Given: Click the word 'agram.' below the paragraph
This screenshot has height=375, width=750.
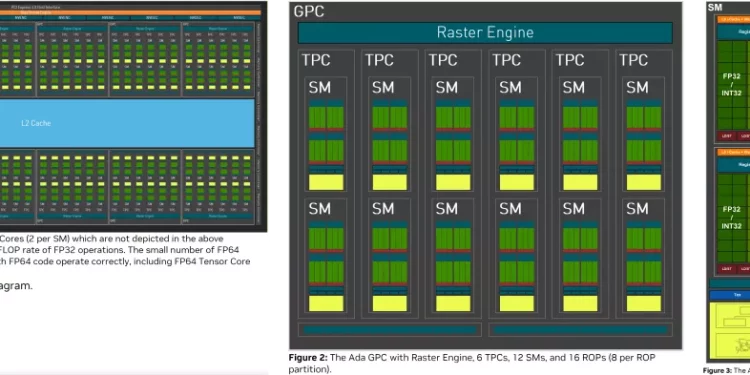Looking at the screenshot, I should 16,286.
